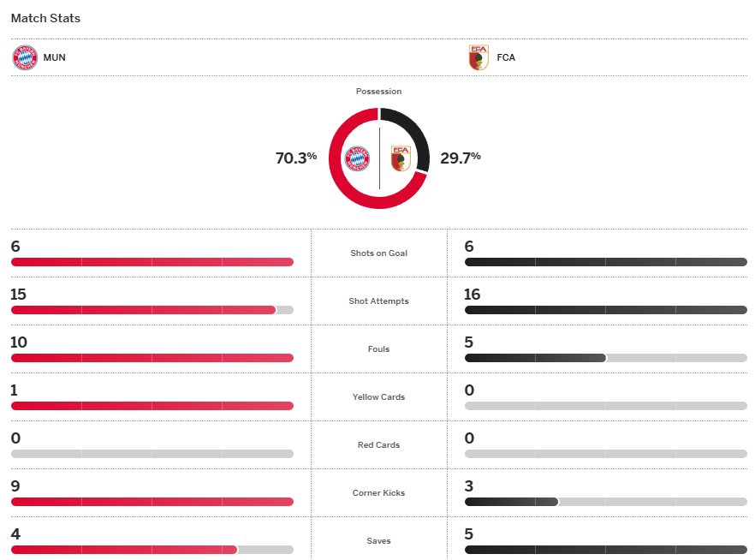Click the Possession label above the chart
This screenshot has width=755, height=560.
(378, 92)
